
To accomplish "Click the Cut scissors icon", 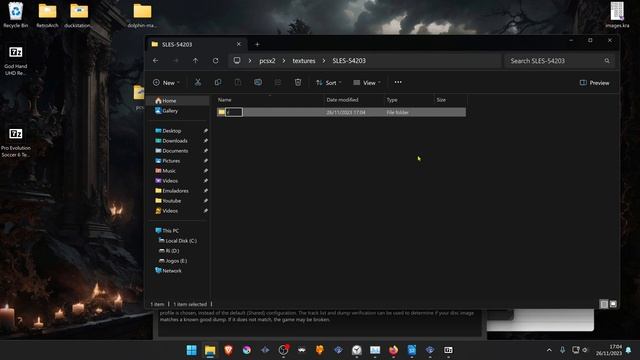I will coord(198,82).
